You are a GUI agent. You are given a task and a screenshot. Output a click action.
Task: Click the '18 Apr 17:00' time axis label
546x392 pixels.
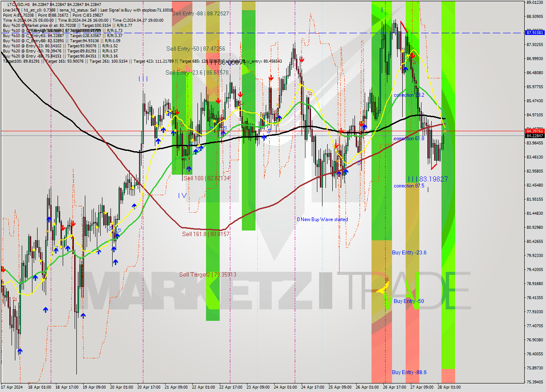(67, 388)
